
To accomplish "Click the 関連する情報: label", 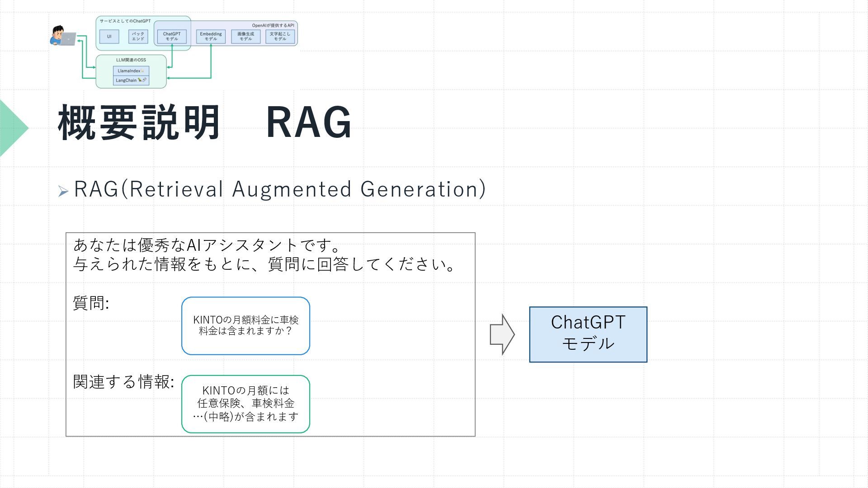I will tap(123, 382).
